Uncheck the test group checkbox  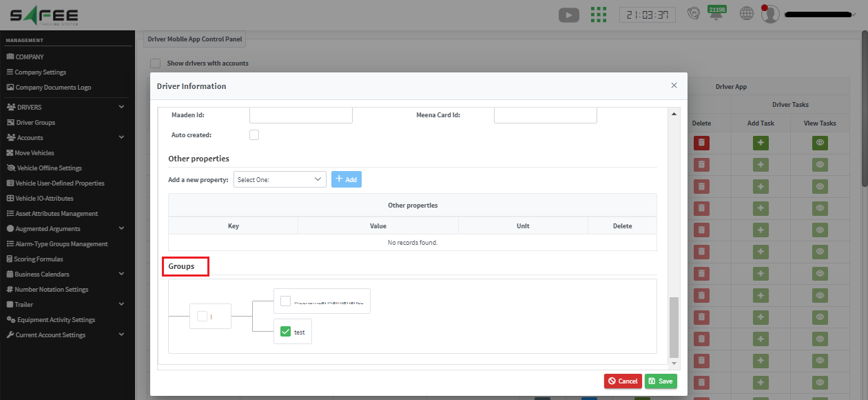[285, 332]
